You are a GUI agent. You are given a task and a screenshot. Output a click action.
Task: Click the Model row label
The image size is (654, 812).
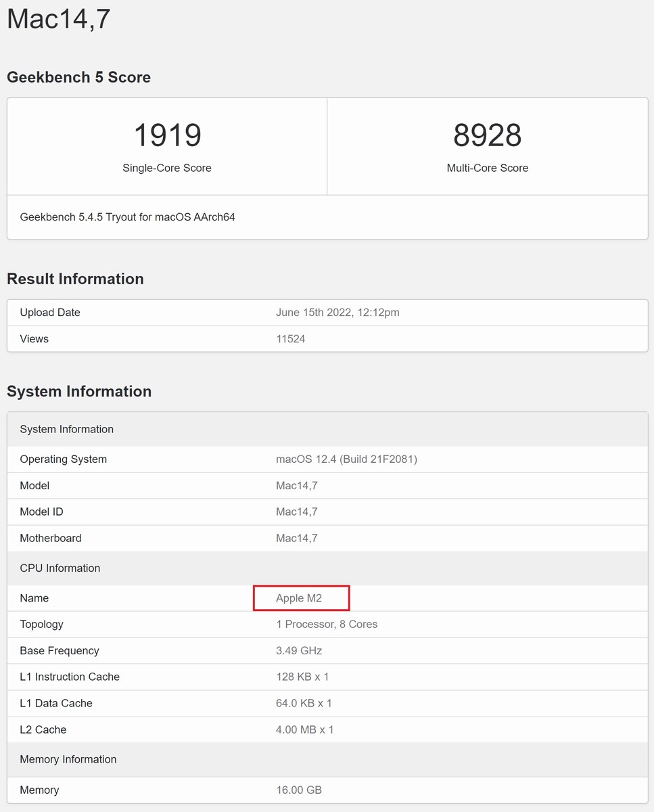34,486
